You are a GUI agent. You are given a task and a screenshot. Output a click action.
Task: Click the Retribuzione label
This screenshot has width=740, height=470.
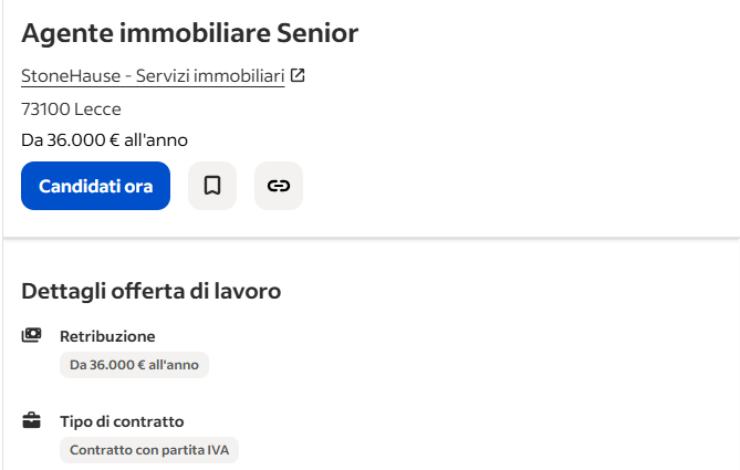coord(108,337)
